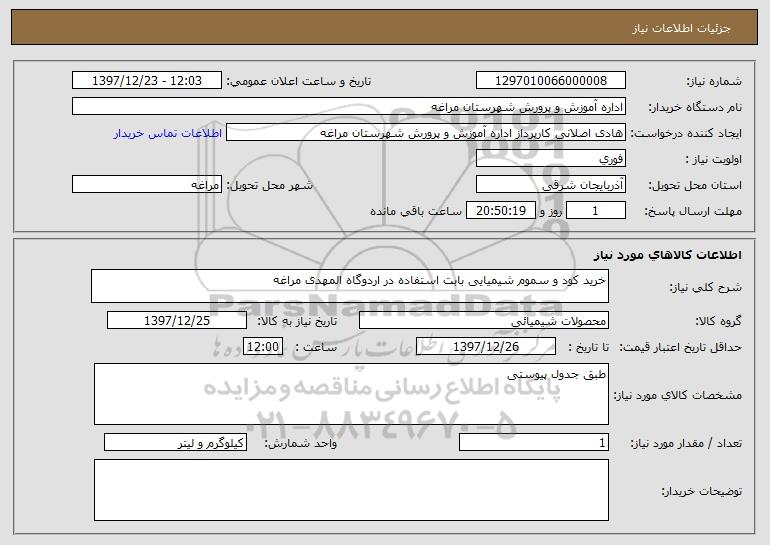Viewport: 770px width, 545px height.
Task: Click the label گروه کالا
Action: (718, 321)
